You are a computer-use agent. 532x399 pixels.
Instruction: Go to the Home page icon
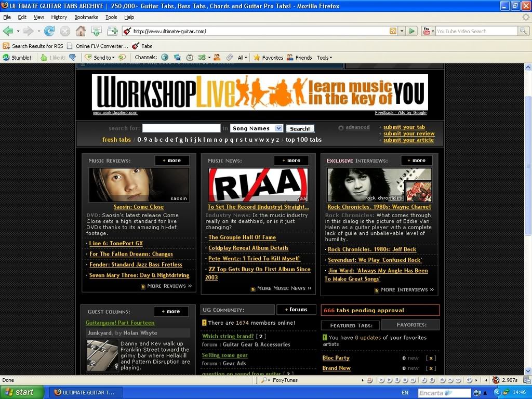coord(81,31)
